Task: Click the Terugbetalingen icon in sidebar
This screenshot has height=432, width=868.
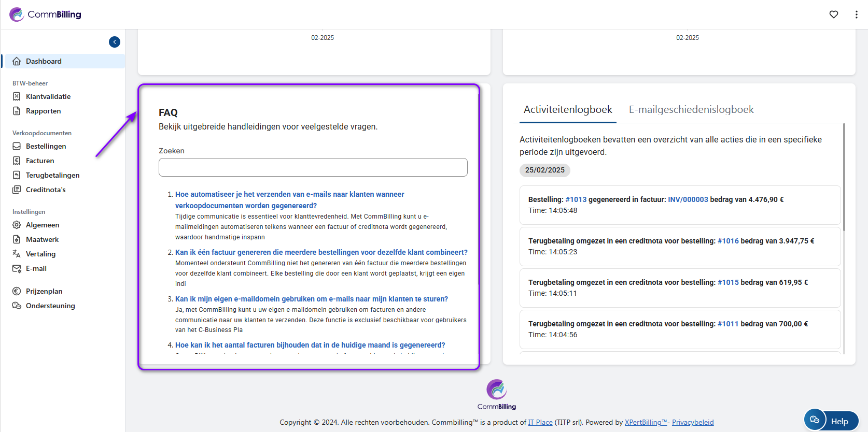Action: click(17, 175)
